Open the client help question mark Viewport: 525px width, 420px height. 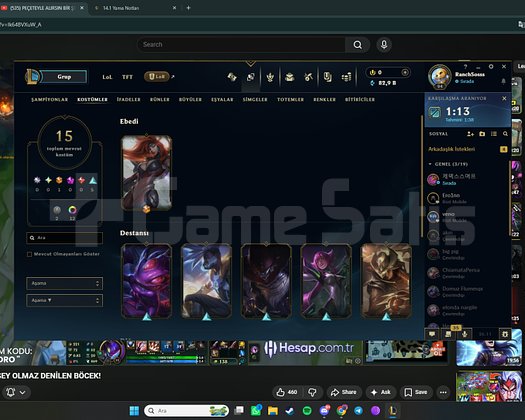coord(465,67)
